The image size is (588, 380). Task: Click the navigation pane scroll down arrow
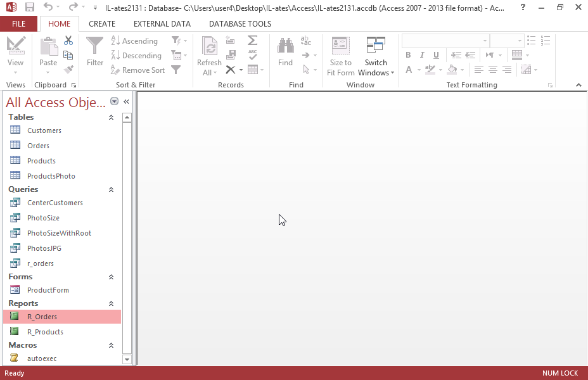(x=127, y=359)
